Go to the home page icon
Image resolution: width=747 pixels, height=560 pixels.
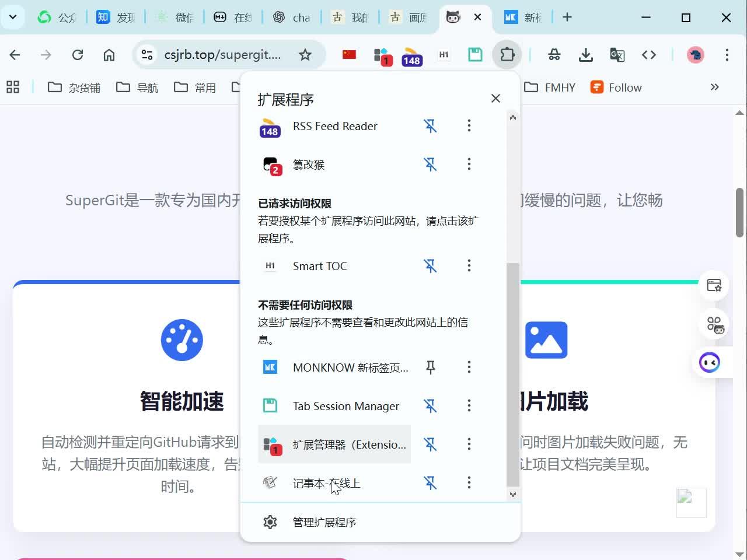click(109, 55)
